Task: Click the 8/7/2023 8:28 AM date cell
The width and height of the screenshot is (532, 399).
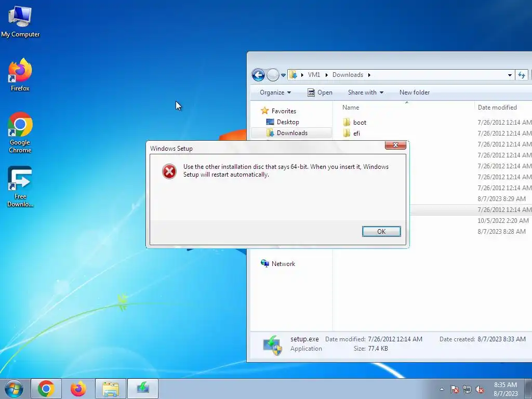Action: click(x=501, y=231)
